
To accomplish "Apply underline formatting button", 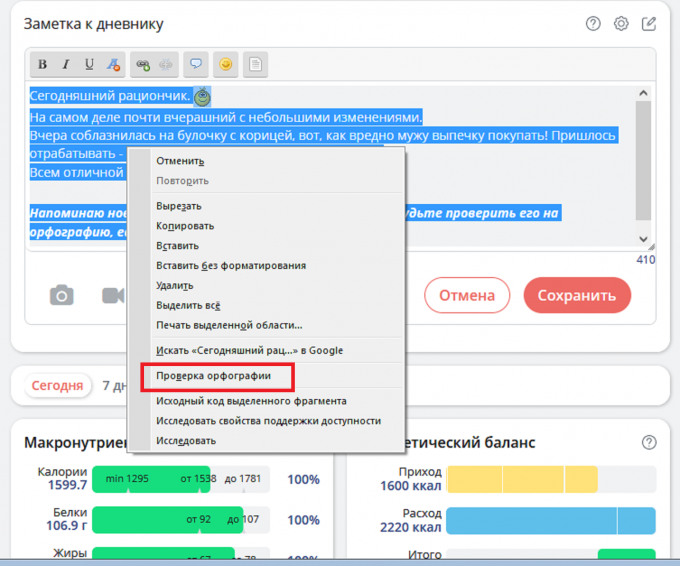I will (89, 65).
